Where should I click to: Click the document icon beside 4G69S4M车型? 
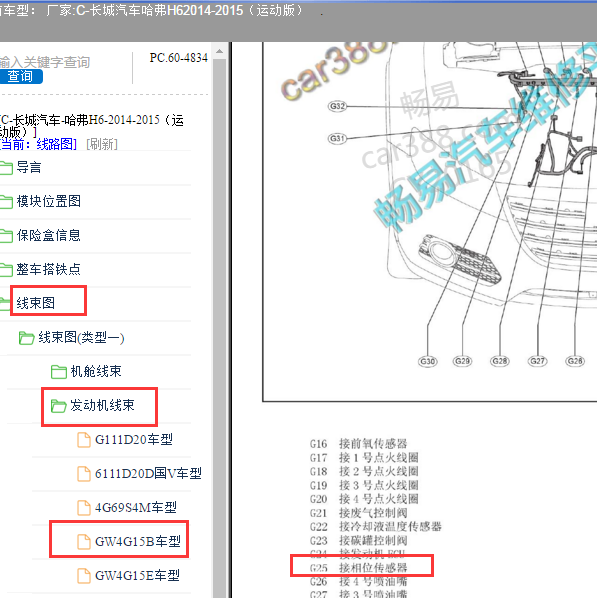[84, 508]
